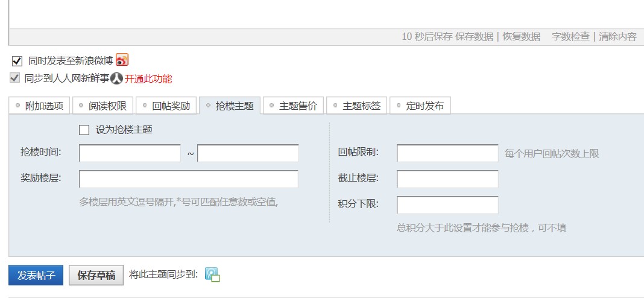Click the 奖励楼层 input field
The width and height of the screenshot is (644, 298).
pyautogui.click(x=189, y=179)
